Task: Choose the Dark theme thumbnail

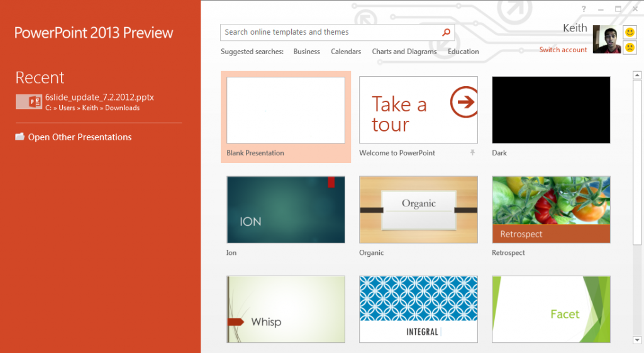Action: (x=551, y=110)
